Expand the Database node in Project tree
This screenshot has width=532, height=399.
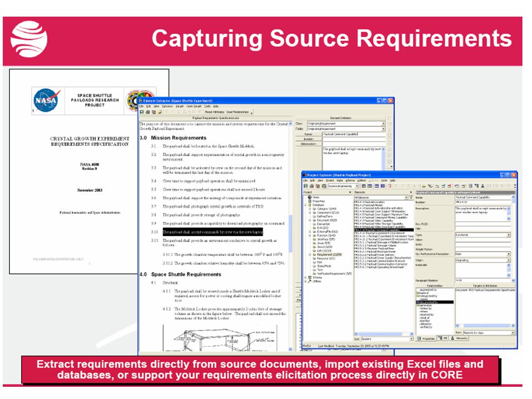(306, 205)
